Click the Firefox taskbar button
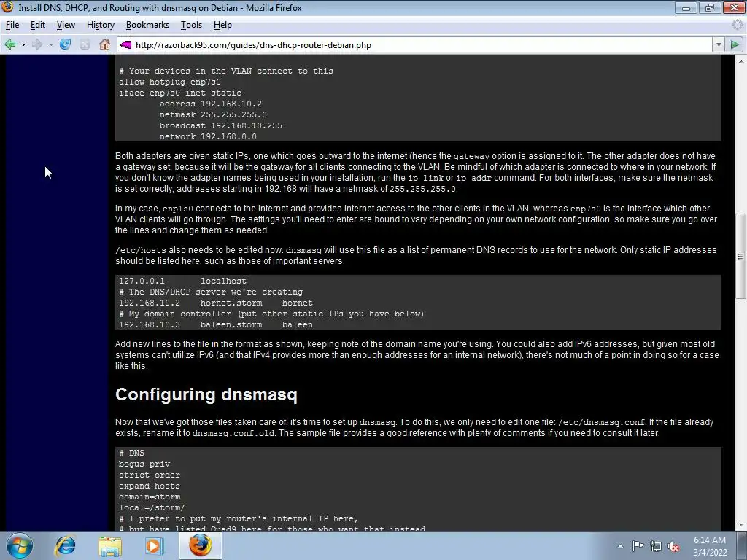This screenshot has width=747, height=560. coord(201,545)
